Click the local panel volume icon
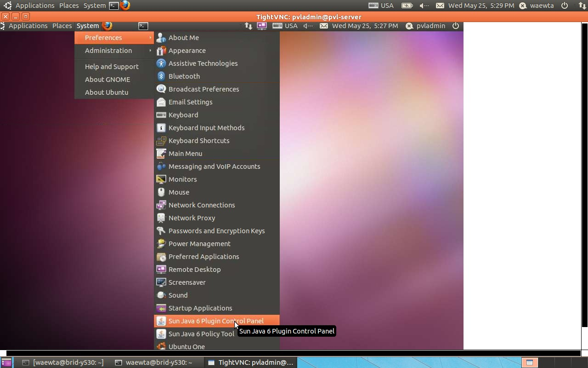 point(424,6)
